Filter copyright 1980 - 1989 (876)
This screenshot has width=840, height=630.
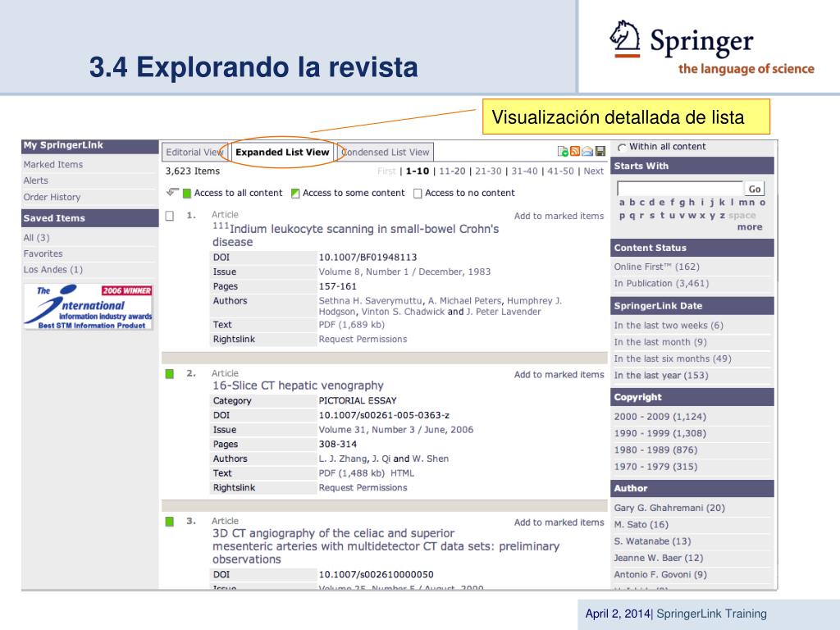pyautogui.click(x=655, y=450)
